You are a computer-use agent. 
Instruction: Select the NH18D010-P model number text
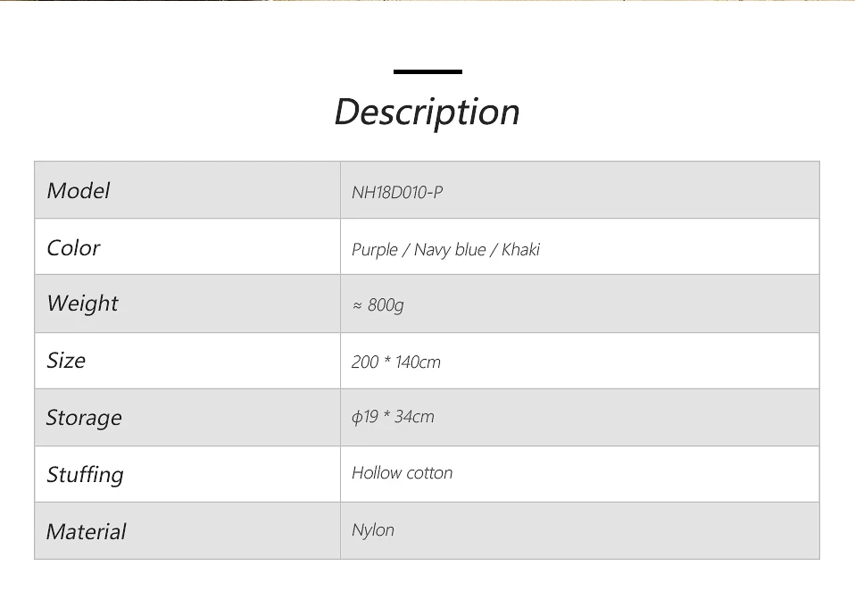click(397, 192)
